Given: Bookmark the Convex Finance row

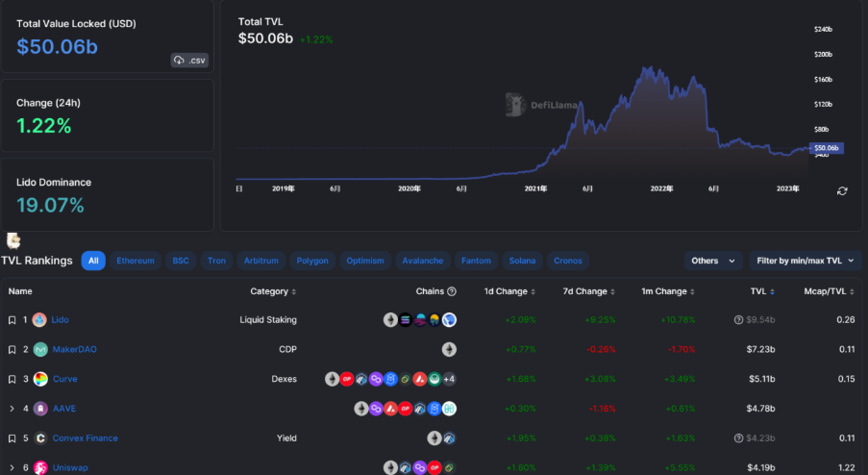Looking at the screenshot, I should [12, 437].
